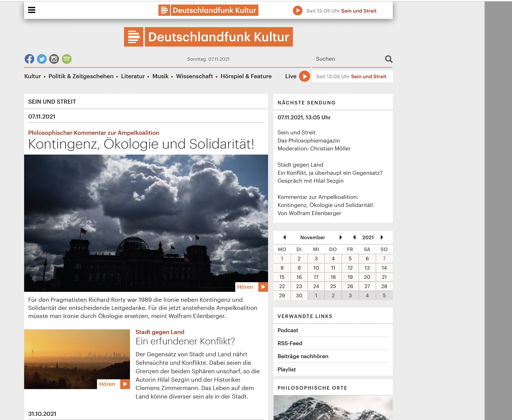This screenshot has width=512, height=420.
Task: Click the magnifying glass search icon
Action: pyautogui.click(x=388, y=59)
